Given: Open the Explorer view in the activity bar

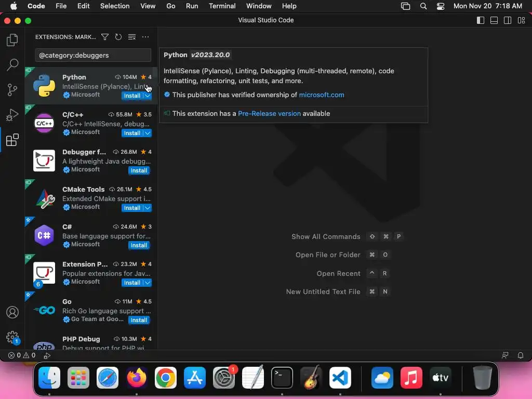Looking at the screenshot, I should [12, 39].
